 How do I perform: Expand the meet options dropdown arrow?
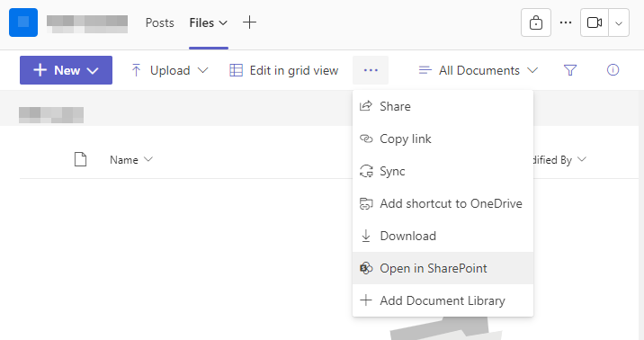click(x=619, y=23)
